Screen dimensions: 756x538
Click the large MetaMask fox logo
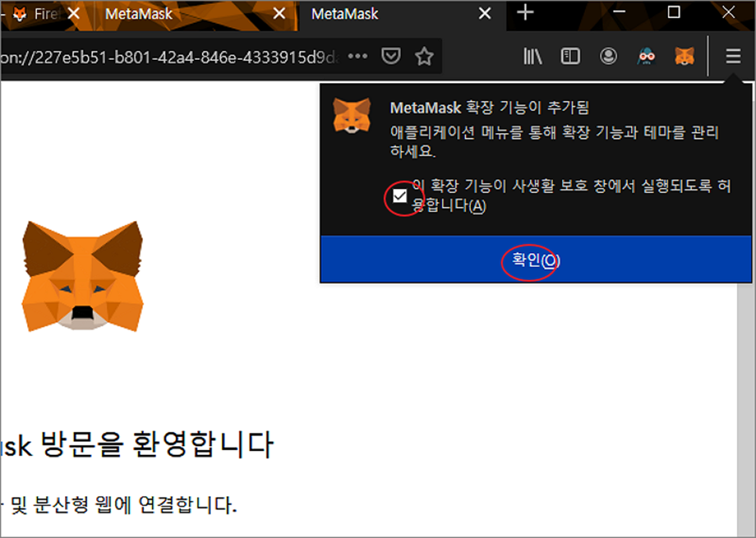tap(83, 276)
